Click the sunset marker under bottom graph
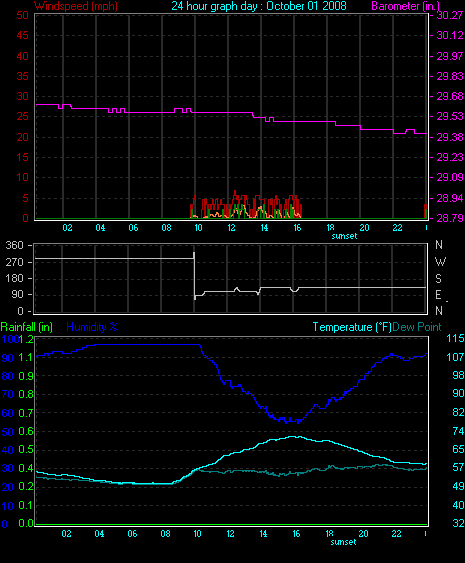The height and width of the screenshot is (563, 465). (343, 542)
